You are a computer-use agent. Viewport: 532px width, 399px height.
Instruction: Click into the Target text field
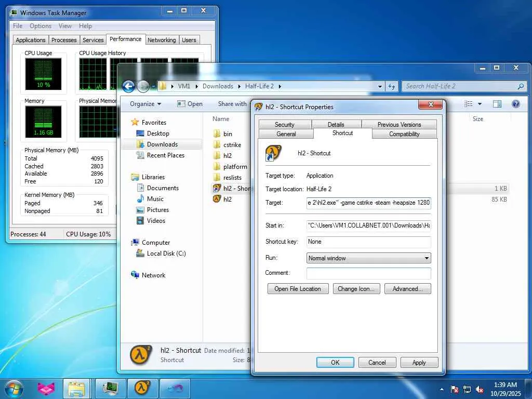pos(368,203)
